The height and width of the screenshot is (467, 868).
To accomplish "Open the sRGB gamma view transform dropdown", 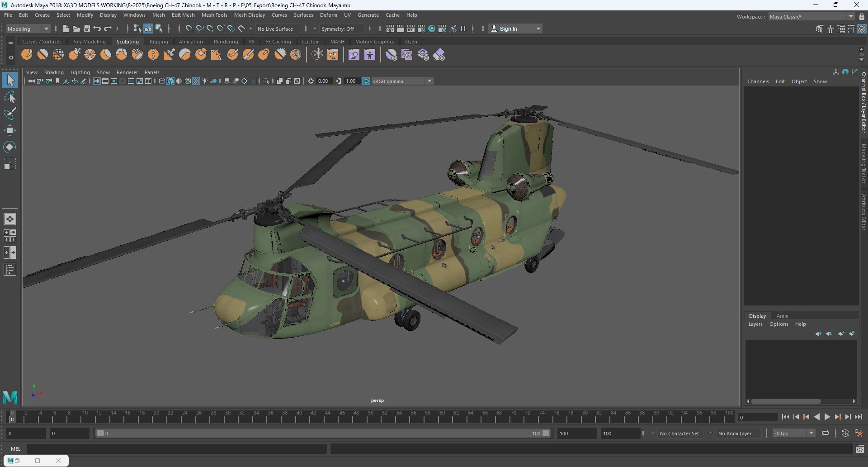I will (x=402, y=81).
